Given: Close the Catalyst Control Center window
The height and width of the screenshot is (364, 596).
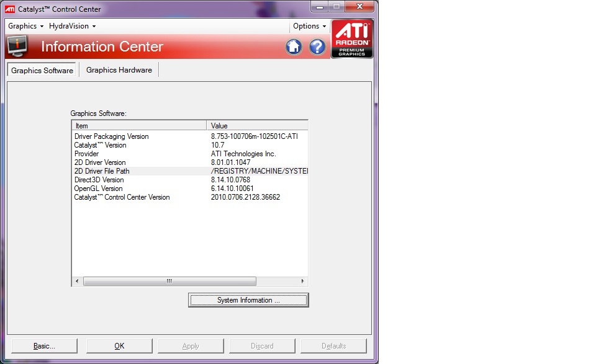Looking at the screenshot, I should [359, 7].
